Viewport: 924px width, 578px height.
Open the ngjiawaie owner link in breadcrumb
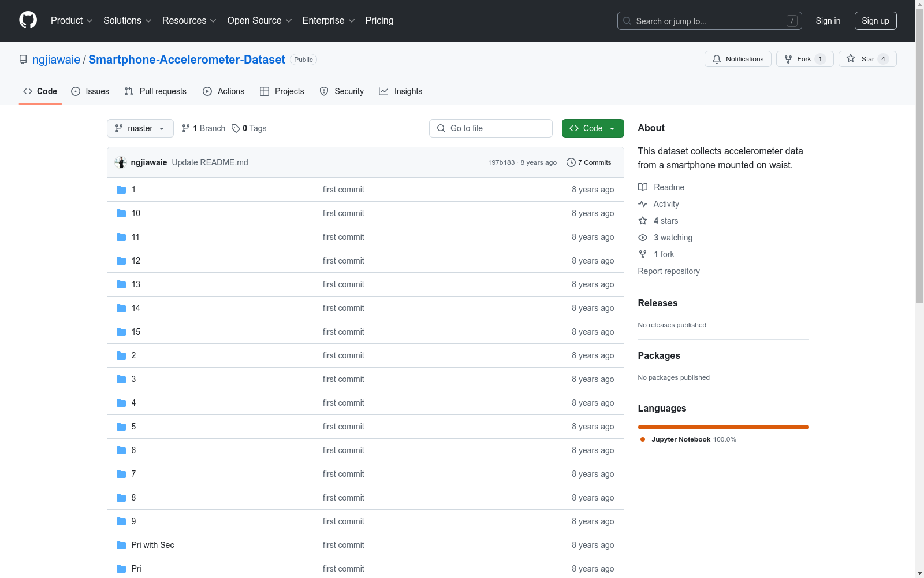56,60
